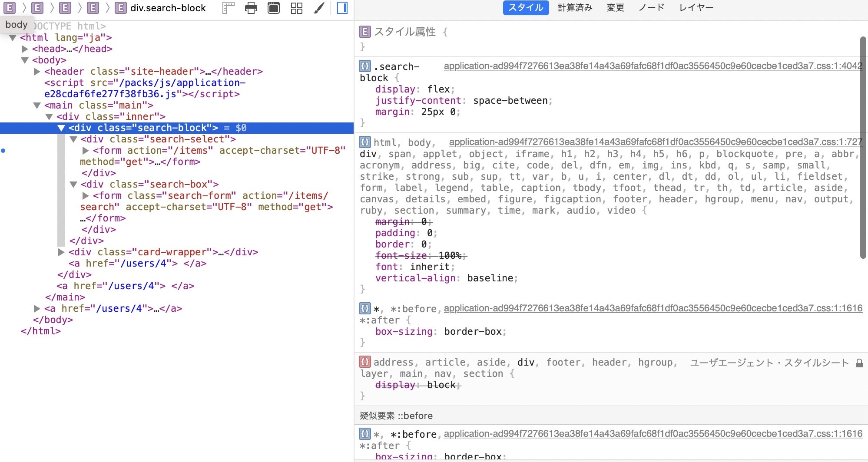Click the E icon beside スタイル属性
This screenshot has width=868, height=462.
click(365, 31)
